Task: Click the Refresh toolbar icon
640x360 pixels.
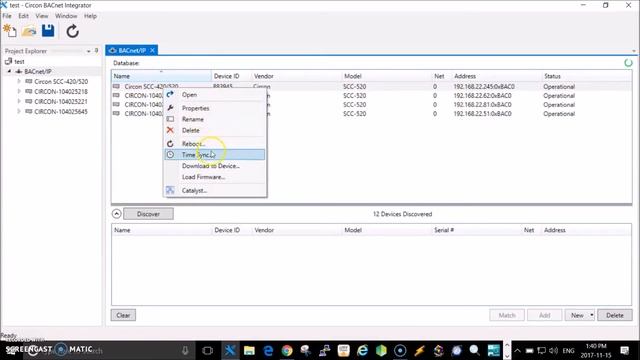Action: coord(73,31)
